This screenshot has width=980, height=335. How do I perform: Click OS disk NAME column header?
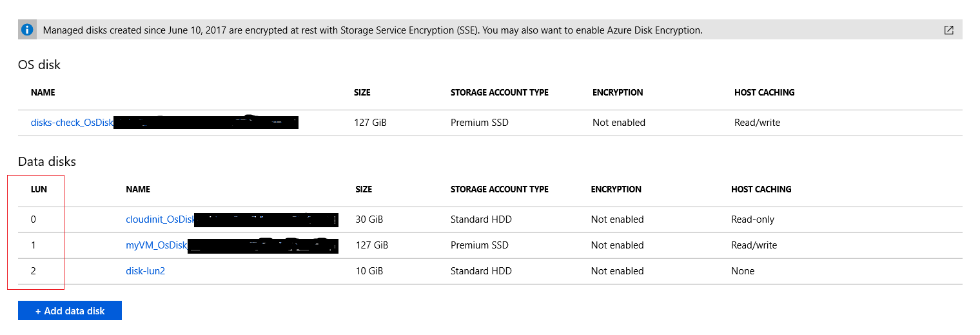pyautogui.click(x=43, y=92)
